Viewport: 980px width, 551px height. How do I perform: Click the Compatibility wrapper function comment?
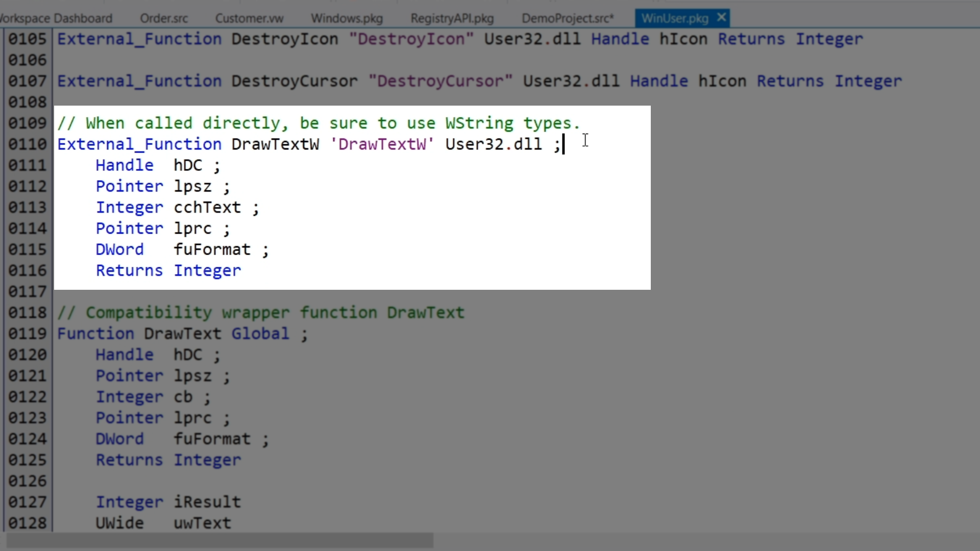(260, 313)
